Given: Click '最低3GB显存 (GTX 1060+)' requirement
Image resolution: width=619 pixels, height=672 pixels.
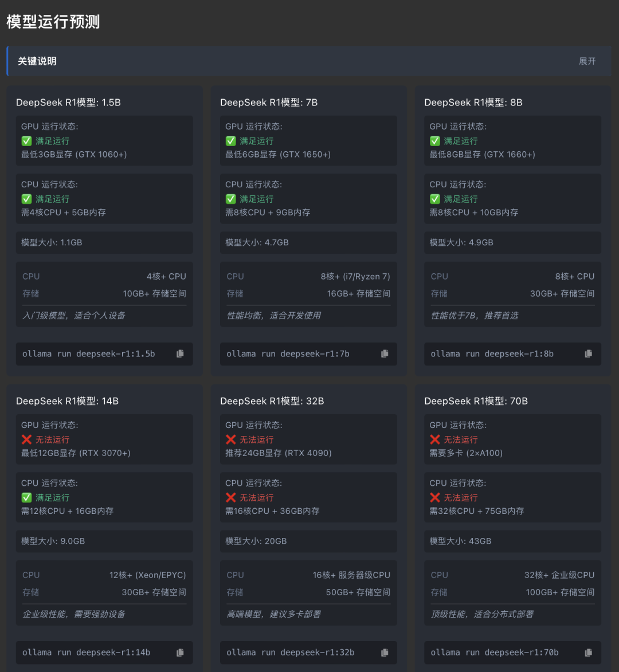Looking at the screenshot, I should [74, 154].
